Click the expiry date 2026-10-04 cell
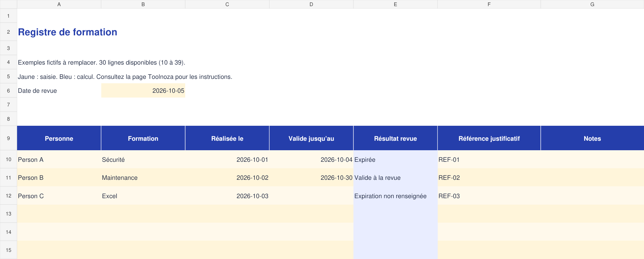The image size is (644, 259). point(311,159)
